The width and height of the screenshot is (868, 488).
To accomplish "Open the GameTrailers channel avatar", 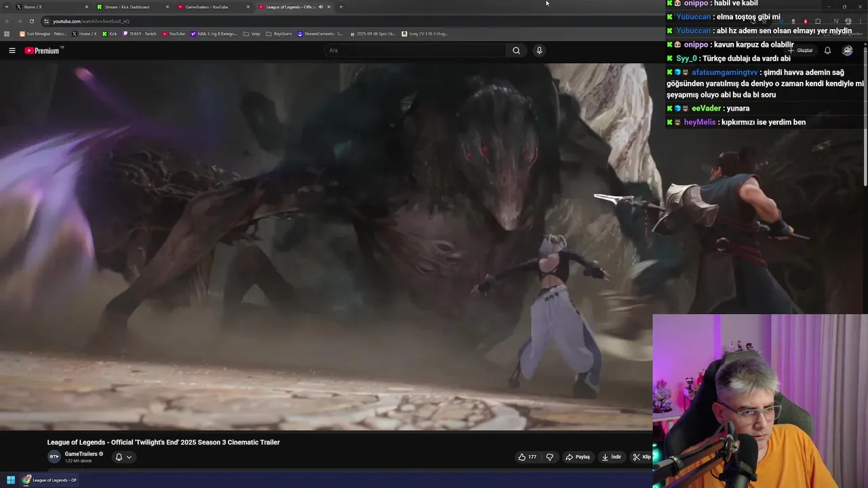I will [x=54, y=456].
